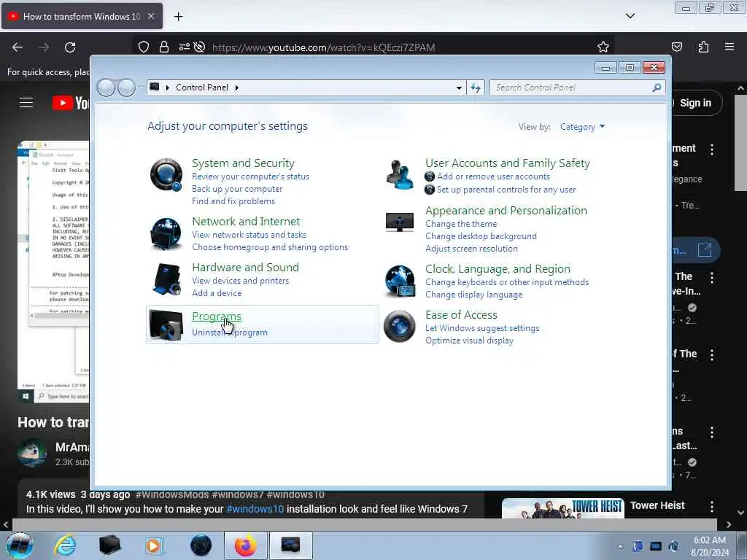The image size is (747, 560).
Task: Open the Pocket save icon in Firefox
Action: pos(676,47)
